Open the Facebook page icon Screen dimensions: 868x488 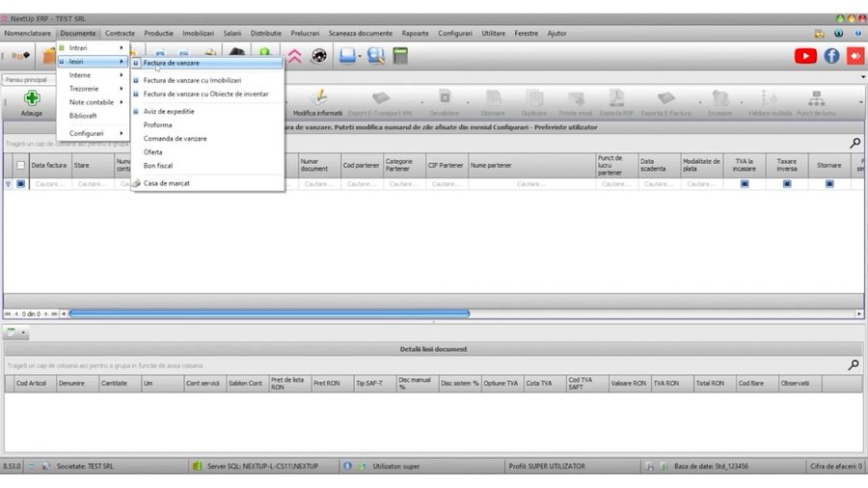point(830,56)
